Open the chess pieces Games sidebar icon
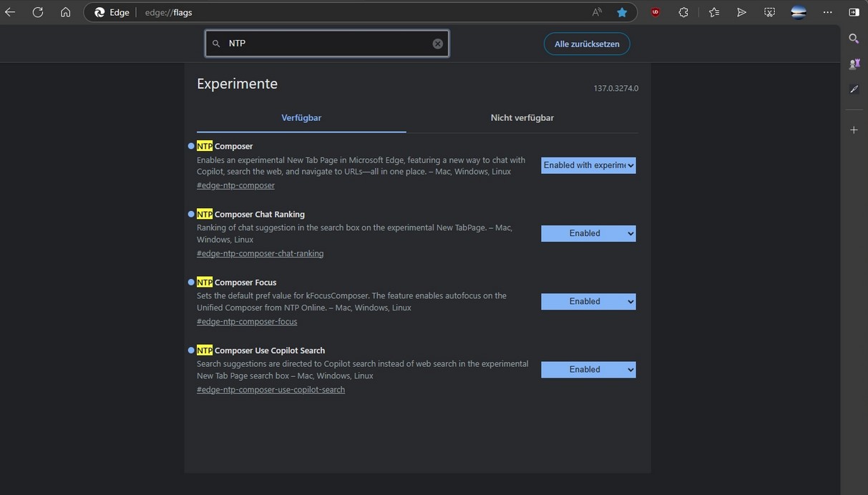868x495 pixels. 854,64
